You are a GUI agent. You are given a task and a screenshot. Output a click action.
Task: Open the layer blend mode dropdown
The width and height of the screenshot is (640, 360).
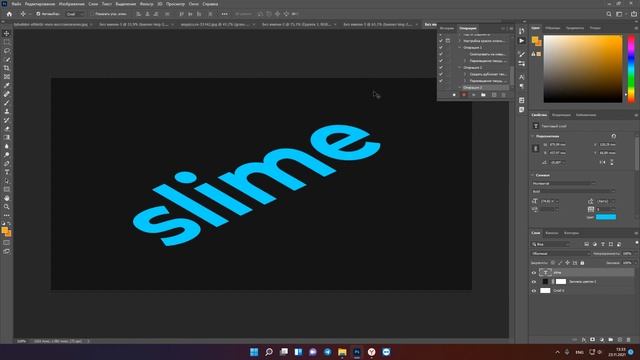tap(561, 253)
